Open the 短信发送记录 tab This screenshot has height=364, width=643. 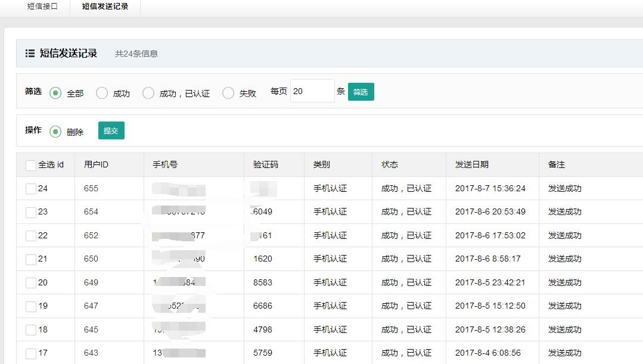coord(105,7)
